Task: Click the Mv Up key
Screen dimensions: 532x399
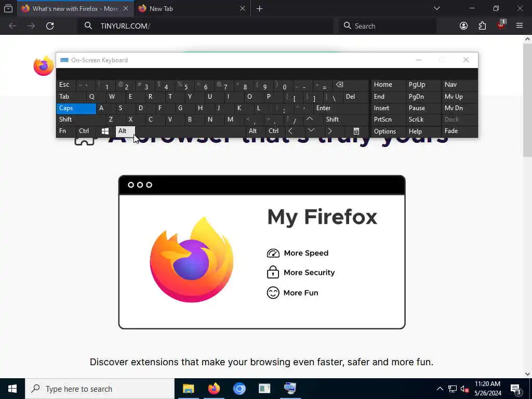Action: 459,97
